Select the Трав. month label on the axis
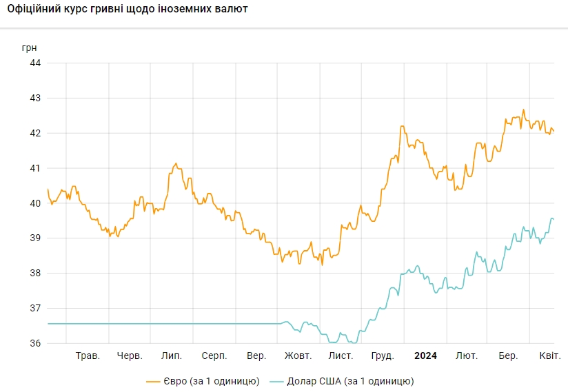 click(x=88, y=356)
